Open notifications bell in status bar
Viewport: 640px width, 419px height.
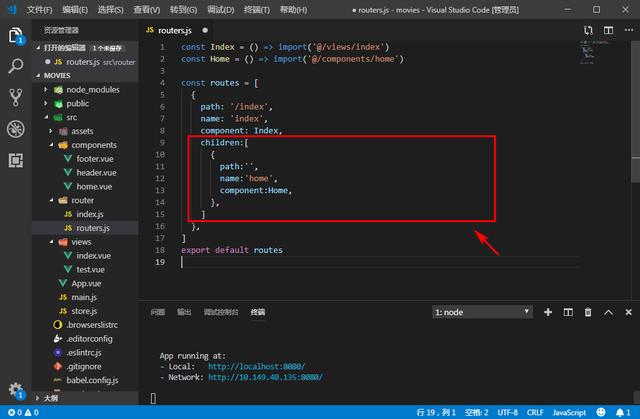(x=623, y=412)
